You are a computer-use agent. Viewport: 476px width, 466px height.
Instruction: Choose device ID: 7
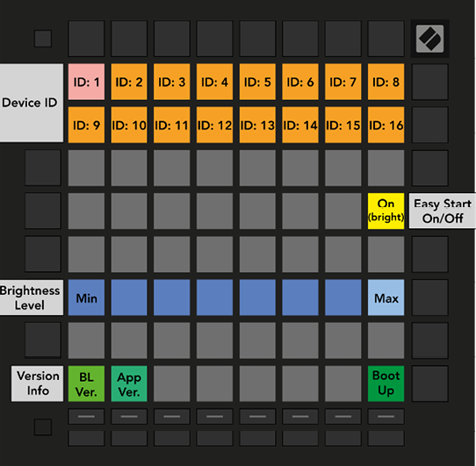(x=343, y=82)
